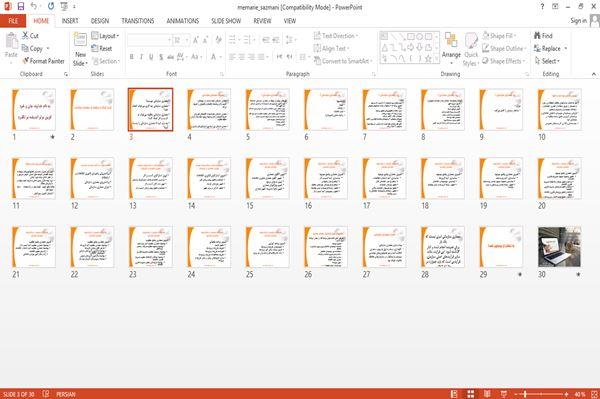Open PowerPoint Help question mark icon
This screenshot has height=399, width=600.
[x=542, y=7]
